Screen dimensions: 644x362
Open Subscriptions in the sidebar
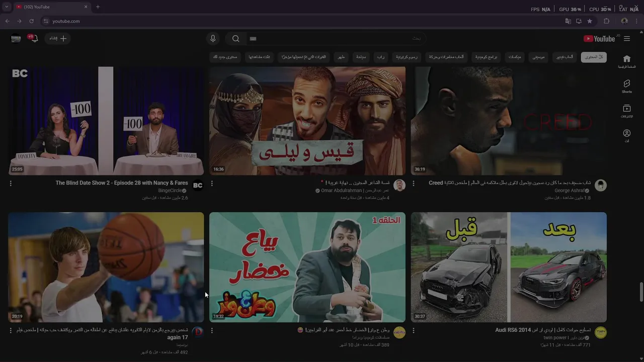click(x=626, y=111)
